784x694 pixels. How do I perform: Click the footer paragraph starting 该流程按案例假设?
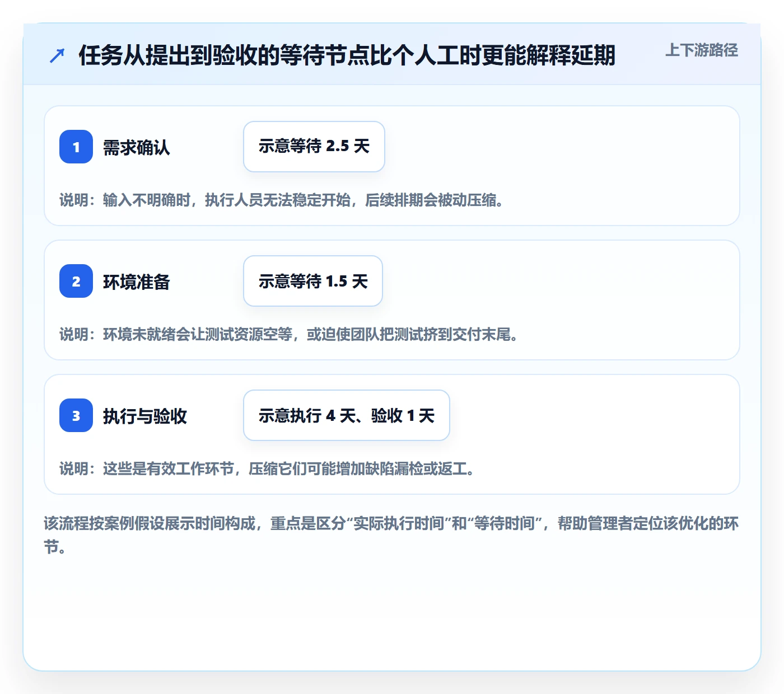(391, 535)
